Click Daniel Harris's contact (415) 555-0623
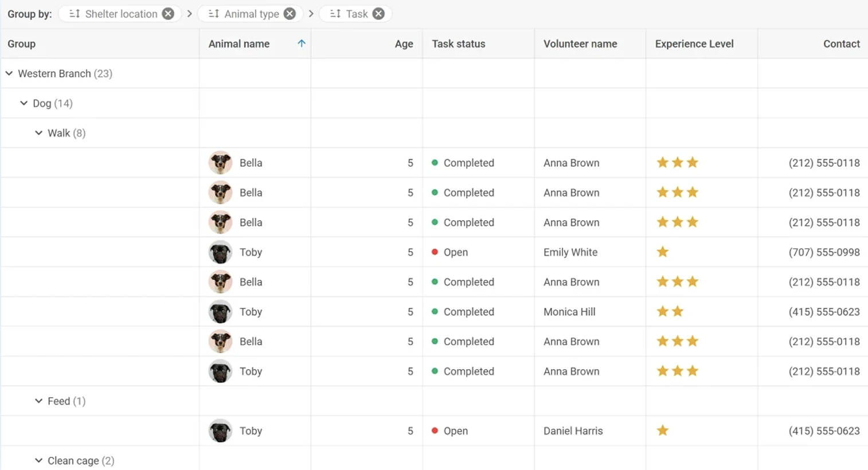 tap(824, 431)
